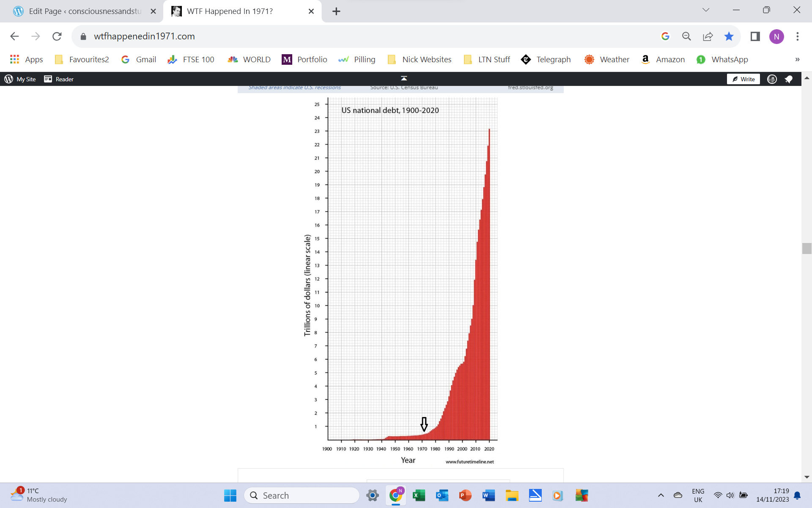Open Excel from the taskbar
The width and height of the screenshot is (812, 508).
[x=419, y=495]
